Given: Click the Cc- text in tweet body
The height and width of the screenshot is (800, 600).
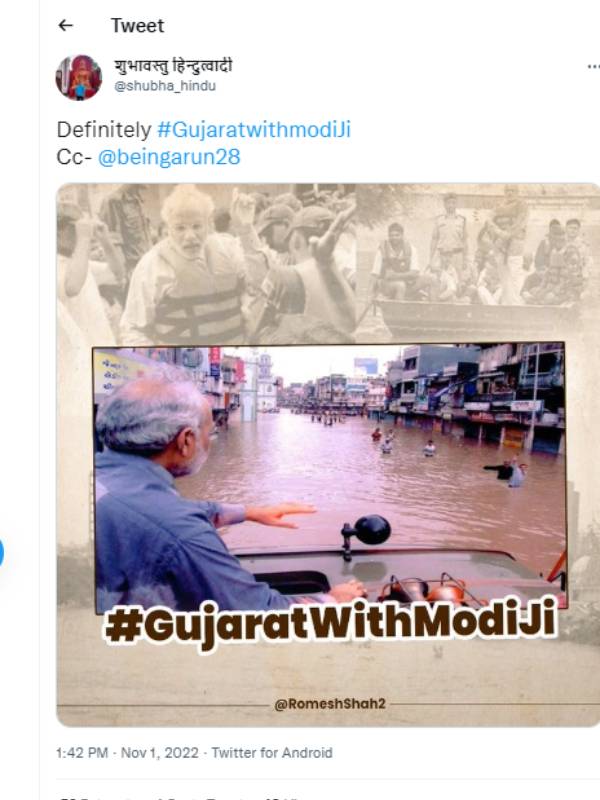Looking at the screenshot, I should 74,157.
